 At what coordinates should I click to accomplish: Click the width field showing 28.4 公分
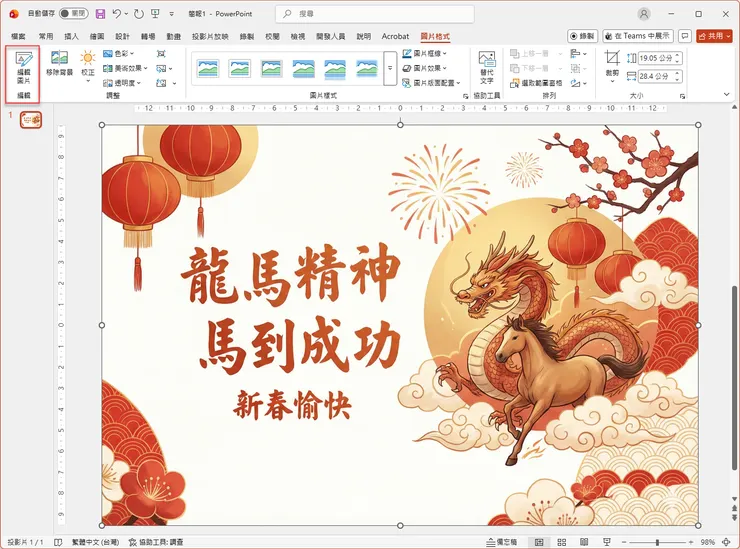coord(655,76)
